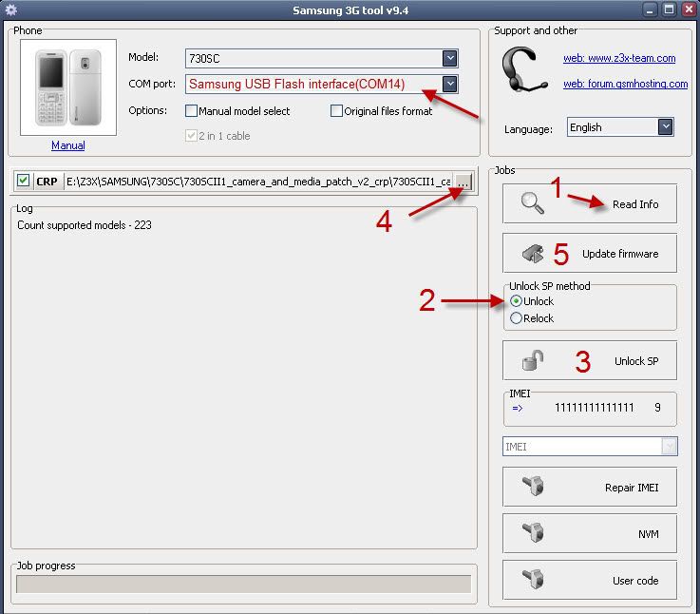Click the Repair IMEI bolt icon

[533, 486]
